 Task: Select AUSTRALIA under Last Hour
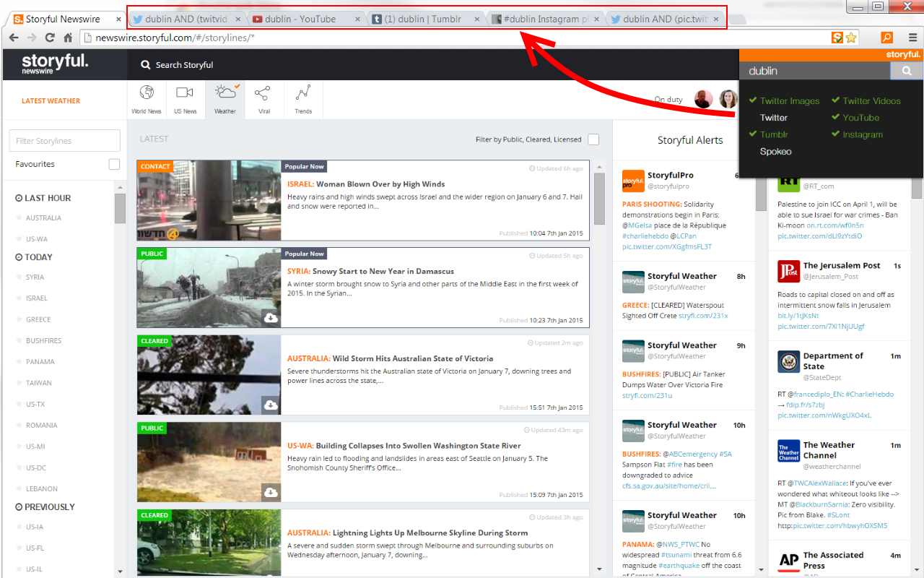pyautogui.click(x=43, y=218)
